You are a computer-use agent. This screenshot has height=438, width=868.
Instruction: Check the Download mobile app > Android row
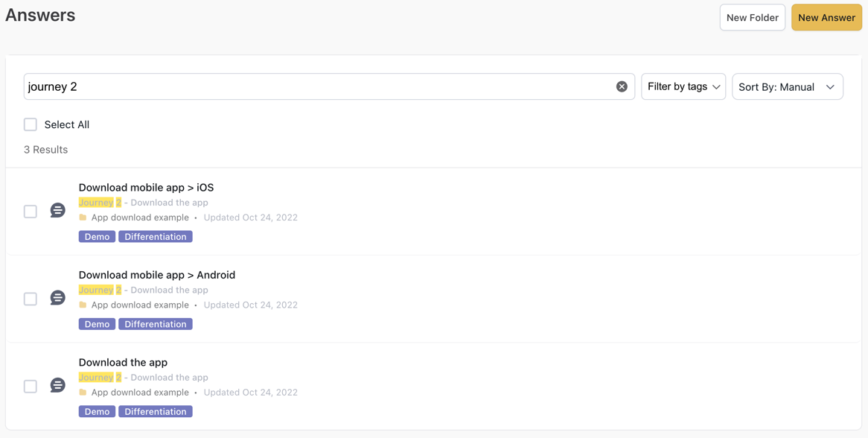(x=31, y=299)
